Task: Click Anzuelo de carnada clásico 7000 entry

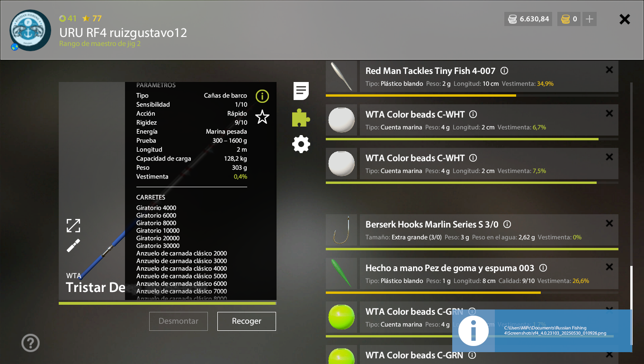Action: click(x=182, y=291)
